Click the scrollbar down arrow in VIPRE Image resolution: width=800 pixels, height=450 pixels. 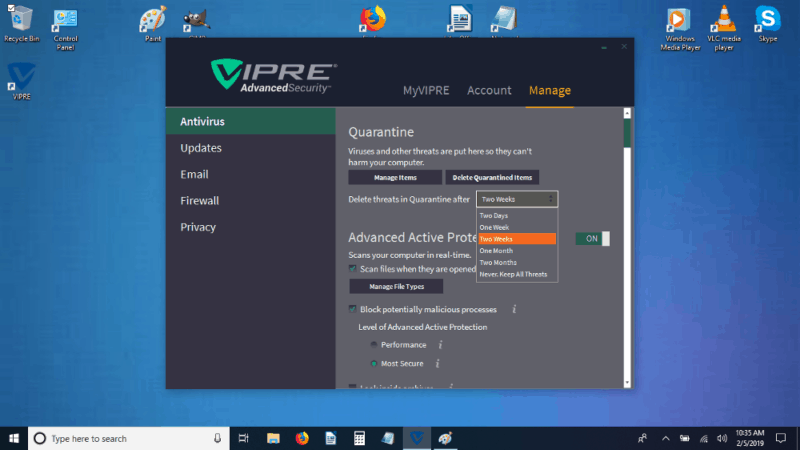627,383
